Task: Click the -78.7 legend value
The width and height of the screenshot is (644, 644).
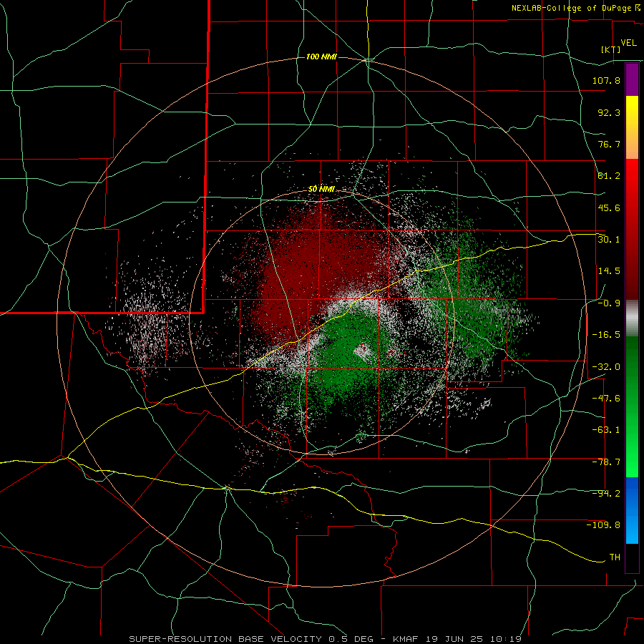Action: 606,462
